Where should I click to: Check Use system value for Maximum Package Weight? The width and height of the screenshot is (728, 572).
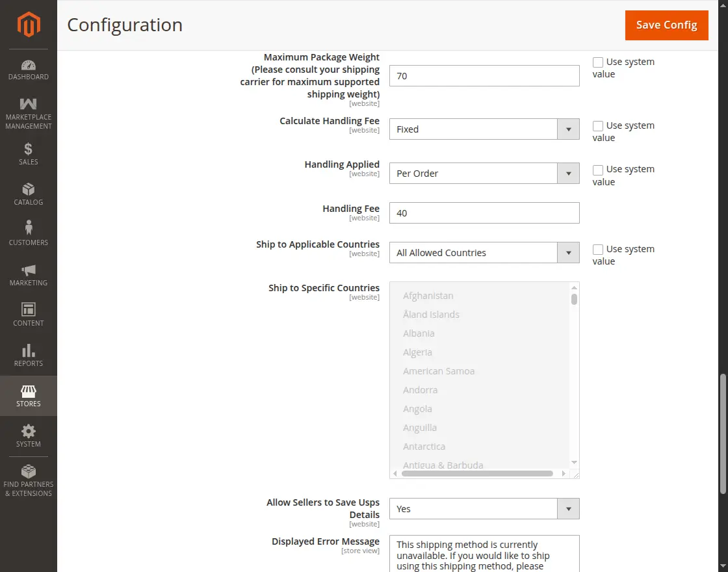(x=598, y=62)
